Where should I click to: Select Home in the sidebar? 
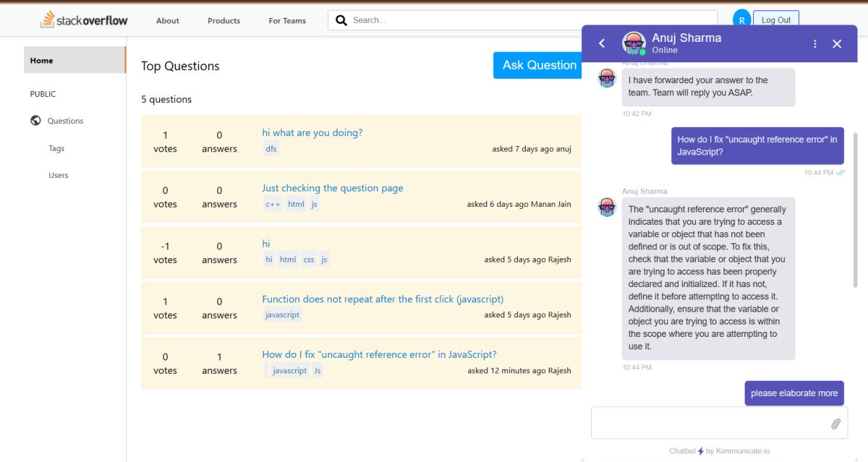[x=75, y=60]
